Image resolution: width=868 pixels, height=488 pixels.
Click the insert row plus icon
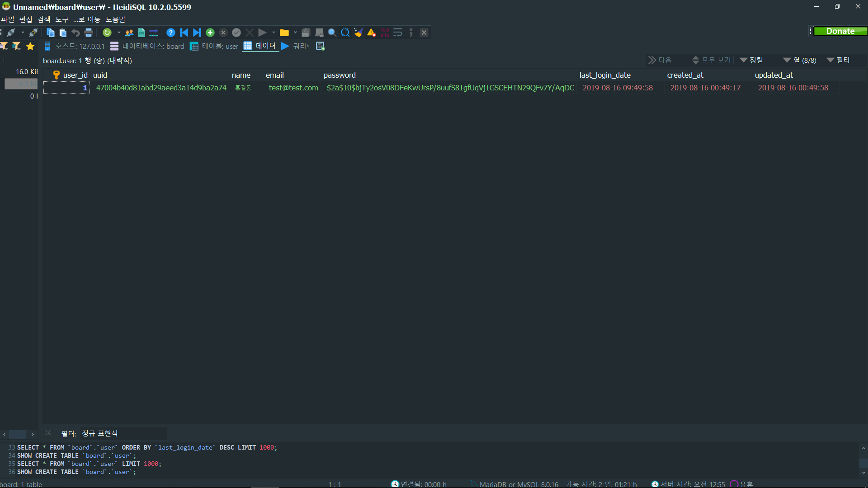point(210,33)
